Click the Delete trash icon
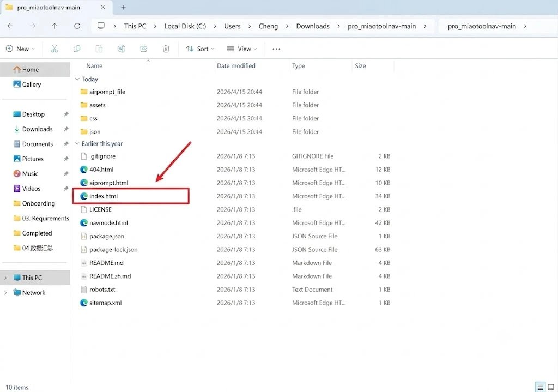Screen dimensions: 558x392 [166, 49]
